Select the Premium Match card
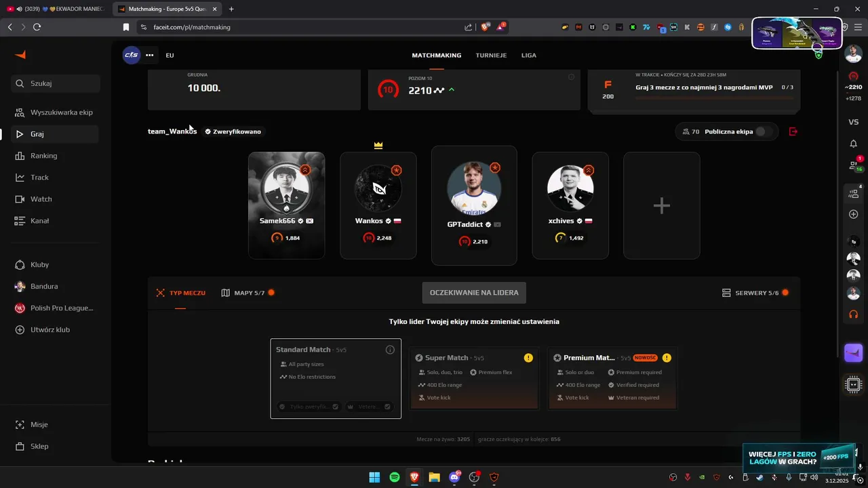Image resolution: width=868 pixels, height=488 pixels. [x=612, y=379]
